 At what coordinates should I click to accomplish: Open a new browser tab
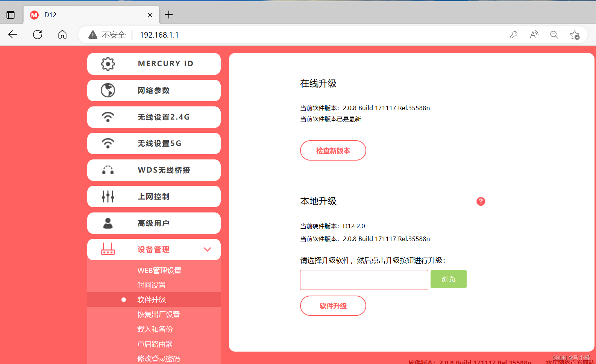coord(169,15)
